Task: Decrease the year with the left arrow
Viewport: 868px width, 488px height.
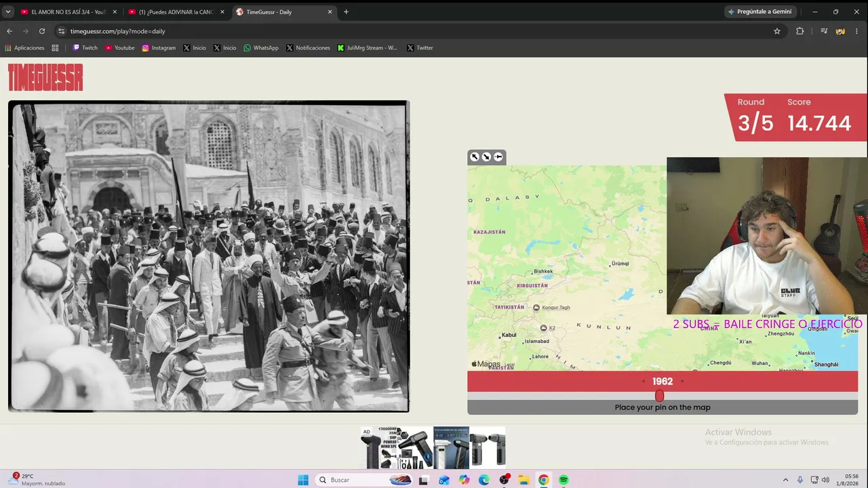Action: (x=644, y=382)
